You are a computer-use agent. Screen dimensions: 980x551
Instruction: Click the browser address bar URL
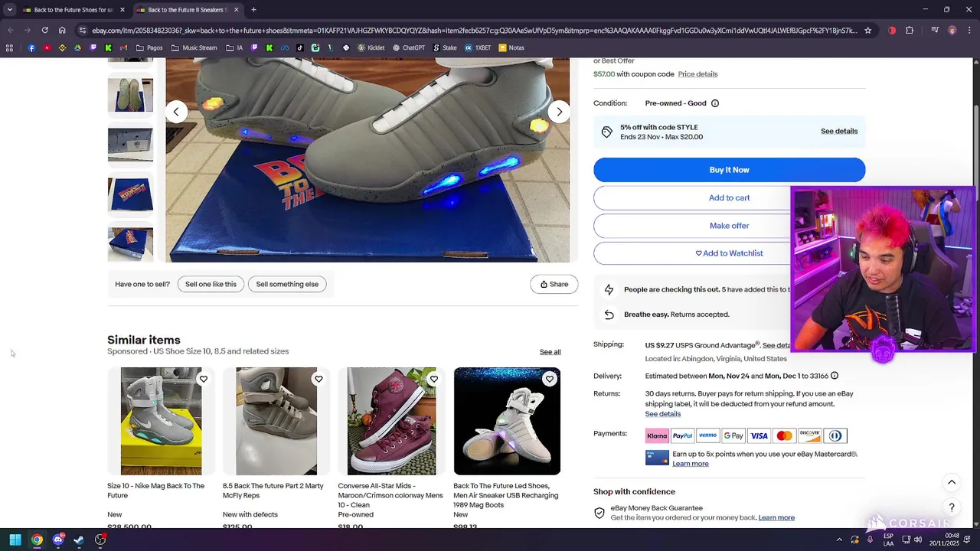point(475,31)
